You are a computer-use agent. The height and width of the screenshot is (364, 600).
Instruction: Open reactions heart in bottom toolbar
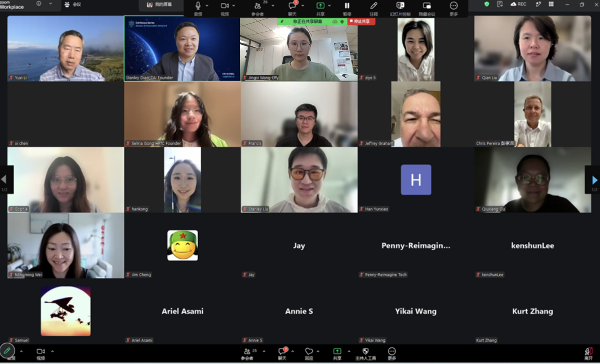(309, 351)
